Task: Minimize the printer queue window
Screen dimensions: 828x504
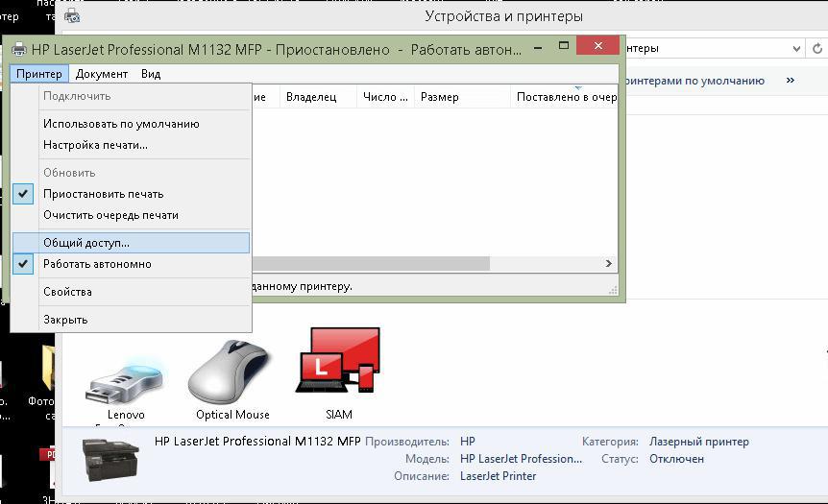Action: point(538,47)
